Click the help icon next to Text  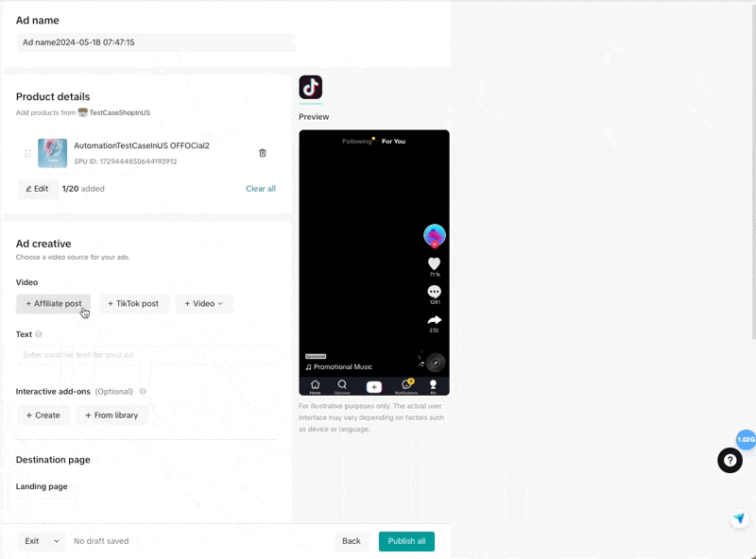(x=39, y=334)
